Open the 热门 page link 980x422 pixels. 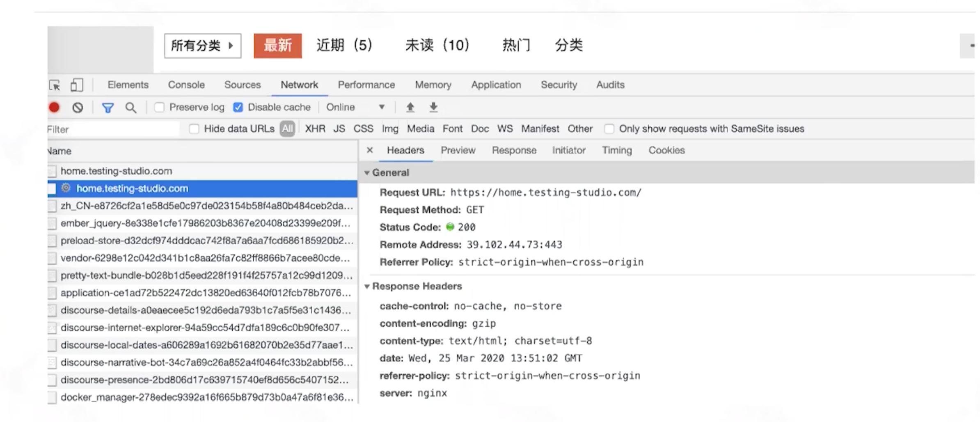coord(516,45)
